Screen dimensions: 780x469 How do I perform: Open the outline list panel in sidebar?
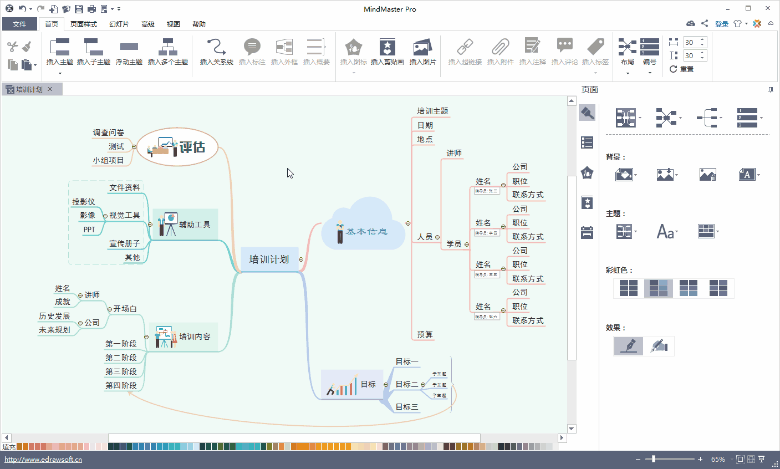[x=587, y=143]
